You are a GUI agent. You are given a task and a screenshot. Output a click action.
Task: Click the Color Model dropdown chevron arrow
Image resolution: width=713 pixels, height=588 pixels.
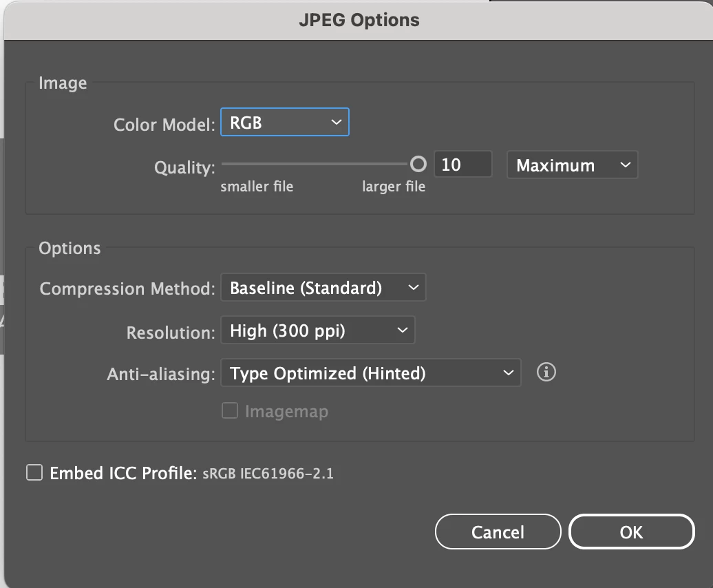[336, 123]
